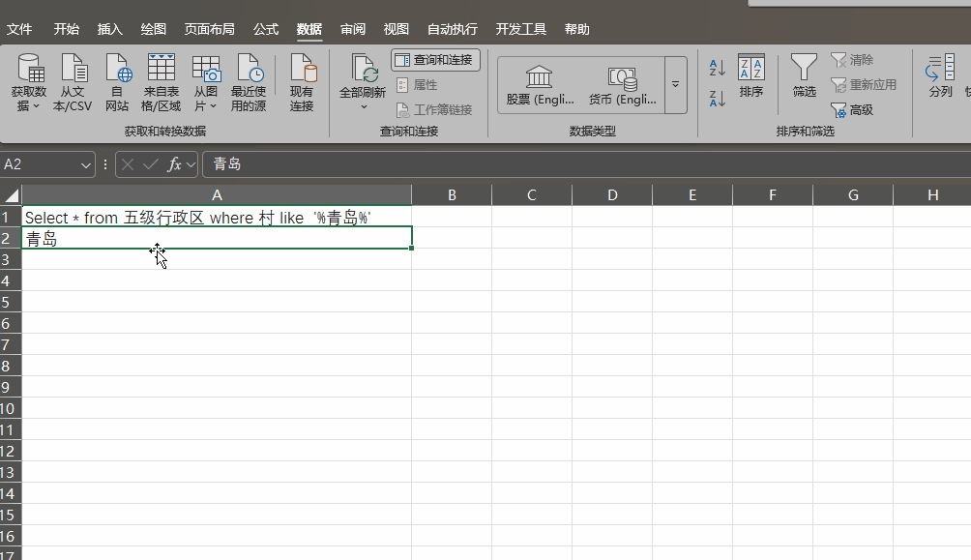This screenshot has height=560, width=971.
Task: Select row 5 header
Action: click(11, 303)
